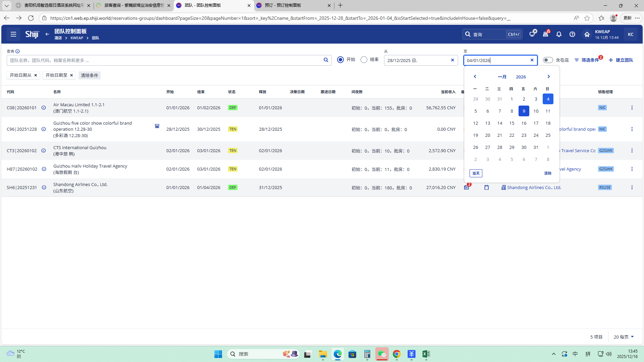Click the 建立团队 button
Image resolution: width=644 pixels, height=362 pixels.
621,60
